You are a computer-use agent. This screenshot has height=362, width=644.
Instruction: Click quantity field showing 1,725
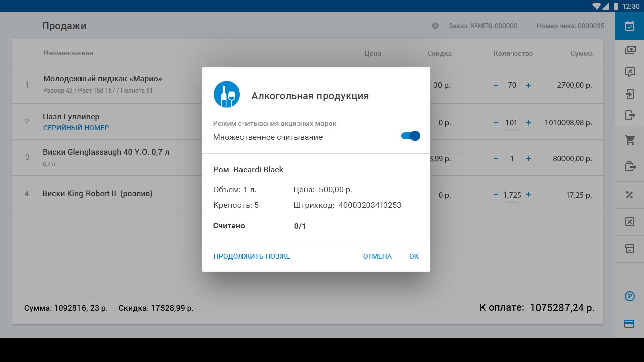click(512, 195)
